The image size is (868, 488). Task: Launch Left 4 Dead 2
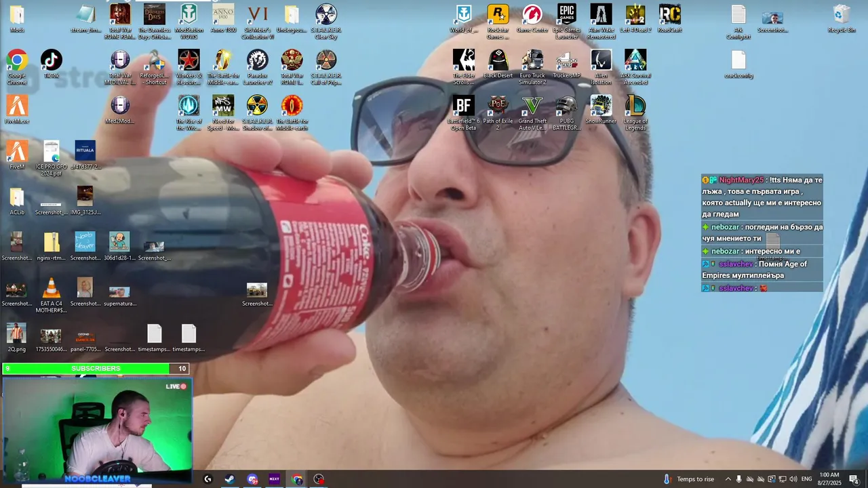[635, 18]
